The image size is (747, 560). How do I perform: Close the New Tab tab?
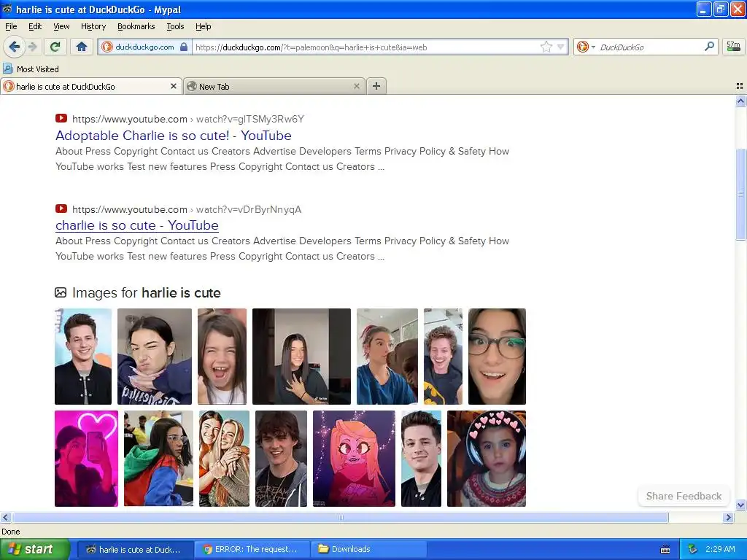pyautogui.click(x=356, y=86)
